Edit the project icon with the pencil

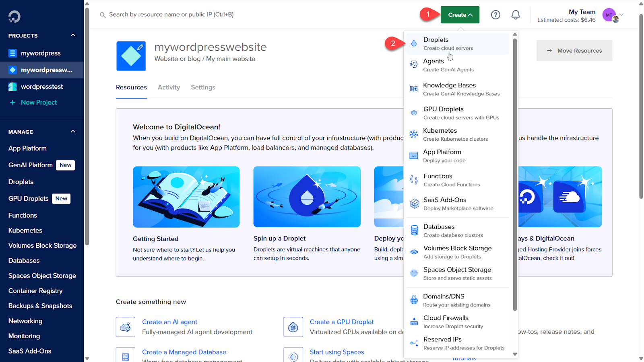pos(140,47)
